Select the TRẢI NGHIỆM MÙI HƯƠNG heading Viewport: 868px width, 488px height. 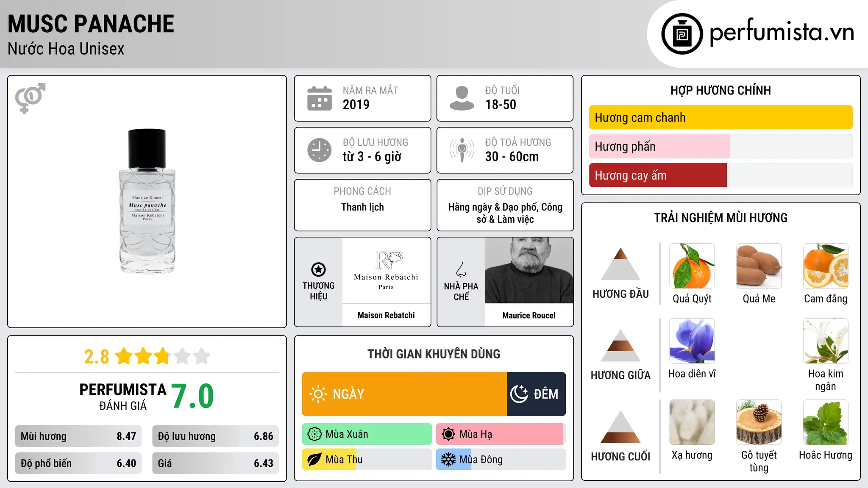click(721, 218)
